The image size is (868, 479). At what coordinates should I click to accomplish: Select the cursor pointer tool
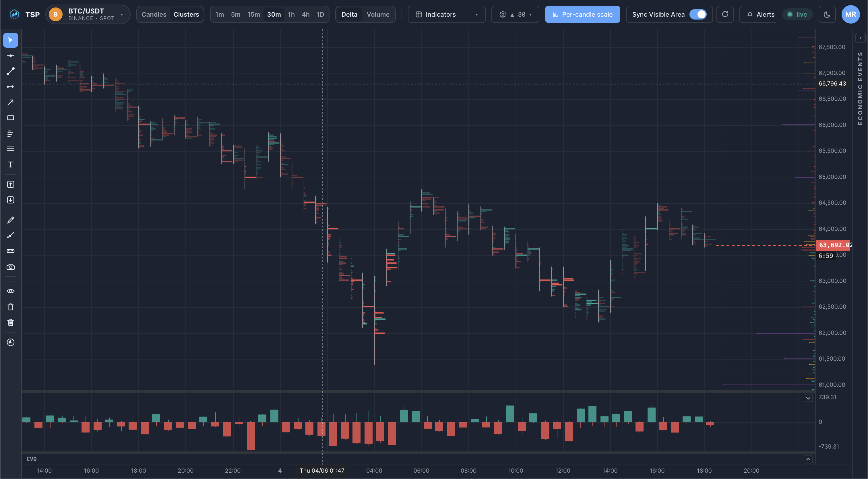(x=10, y=40)
